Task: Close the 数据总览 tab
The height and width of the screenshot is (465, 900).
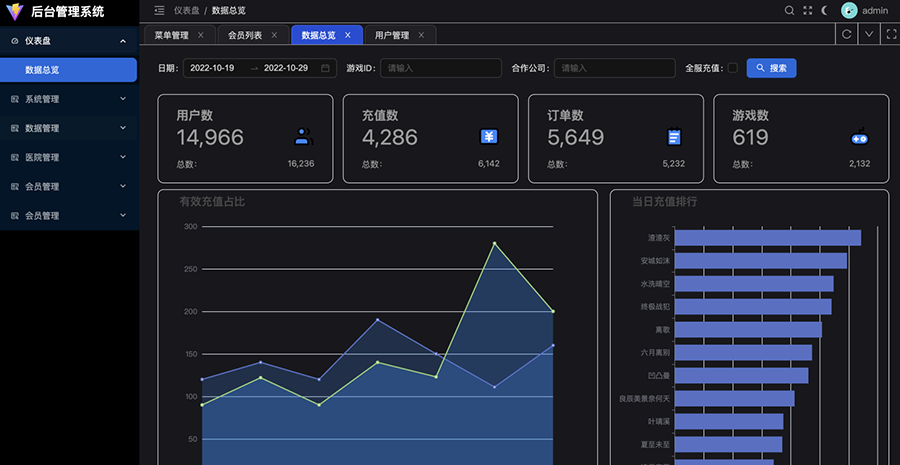Action: [347, 35]
